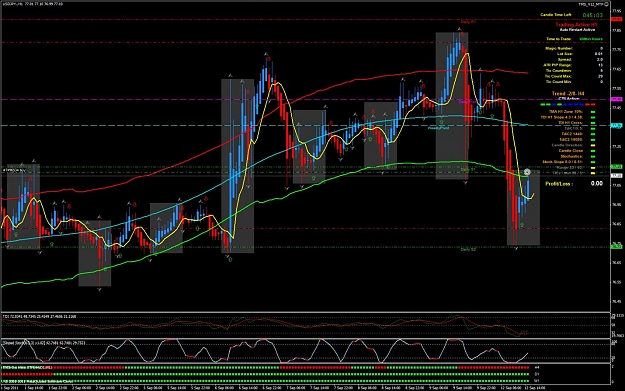Click the W1 label beside the trend bars

coord(537,381)
